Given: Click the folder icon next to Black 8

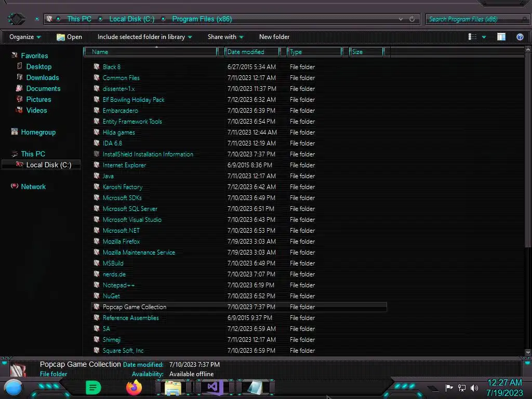Looking at the screenshot, I should pyautogui.click(x=97, y=66).
